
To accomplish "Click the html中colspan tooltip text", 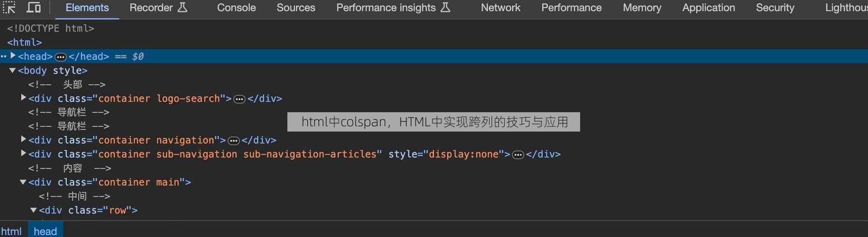I will click(434, 122).
